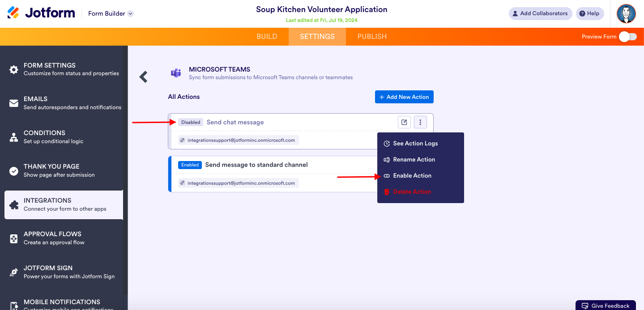Click the Send chat message action title
Screen dimensions: 644x310
[235, 122]
